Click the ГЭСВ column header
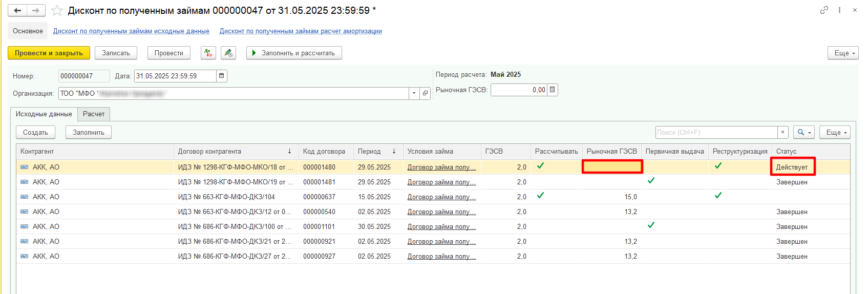 (506, 151)
